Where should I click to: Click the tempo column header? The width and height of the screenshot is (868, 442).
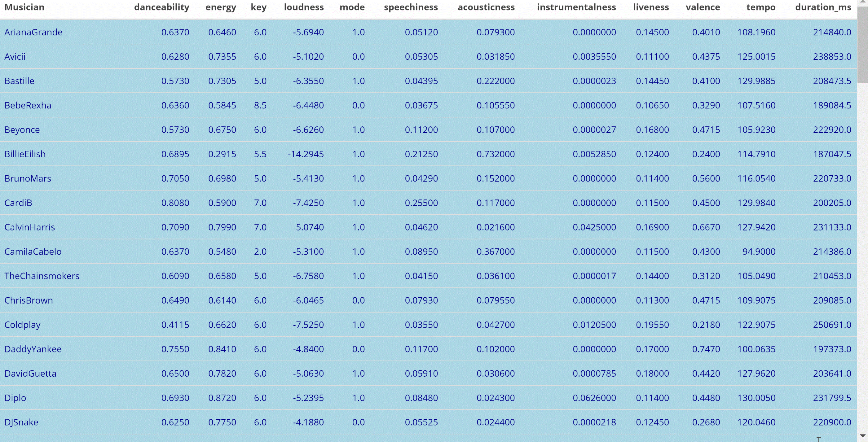760,7
